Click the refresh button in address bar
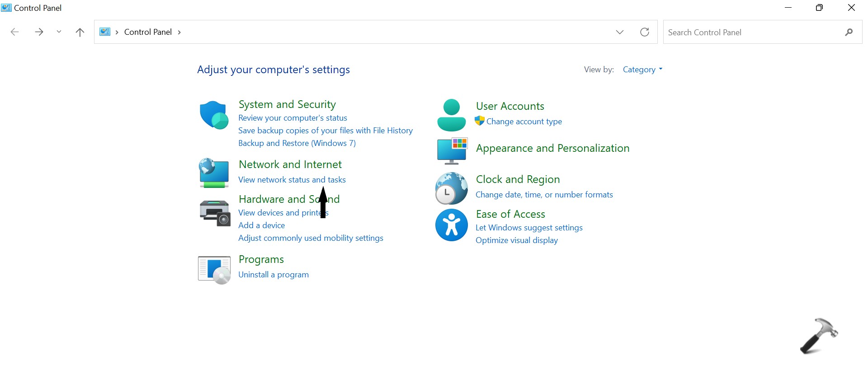 [645, 32]
